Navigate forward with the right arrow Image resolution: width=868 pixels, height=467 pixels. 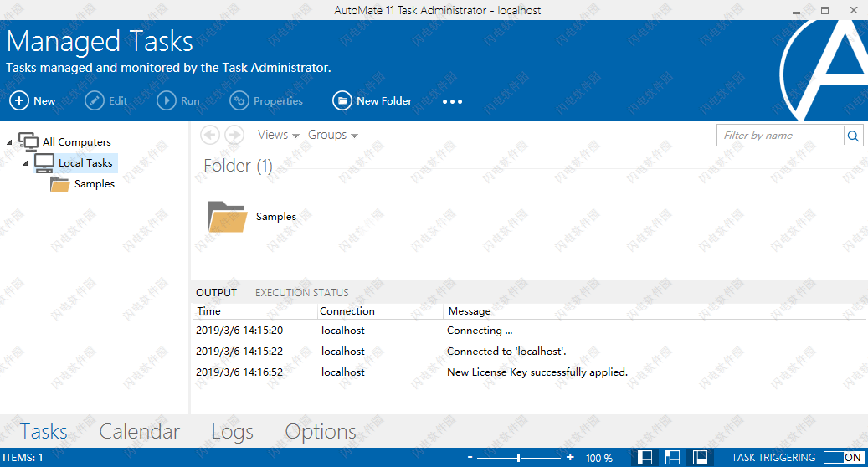coord(234,135)
